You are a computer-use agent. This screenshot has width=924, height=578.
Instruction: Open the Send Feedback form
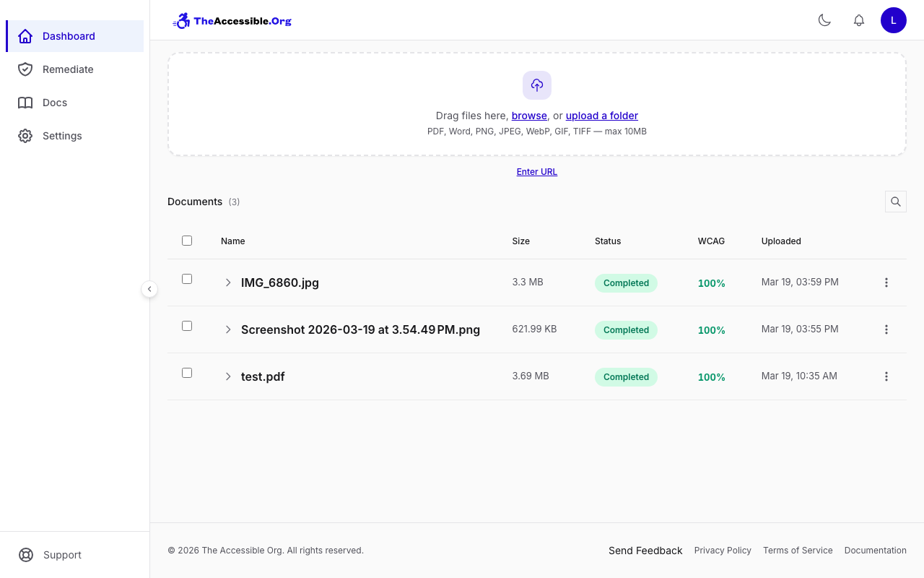645,551
